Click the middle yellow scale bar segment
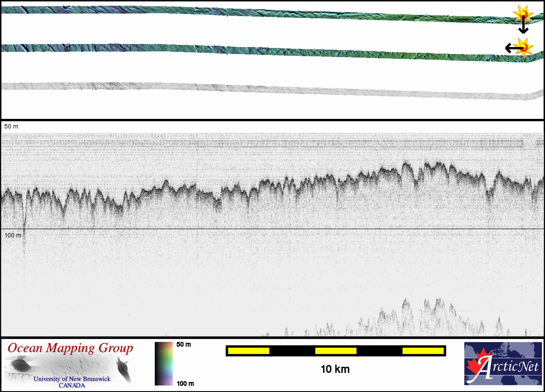The width and height of the screenshot is (545, 392). pyautogui.click(x=336, y=351)
